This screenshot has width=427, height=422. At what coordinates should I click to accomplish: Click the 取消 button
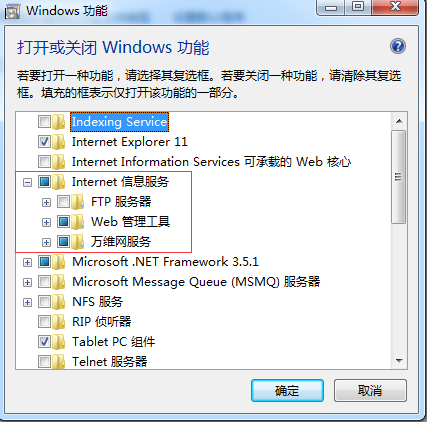[370, 390]
